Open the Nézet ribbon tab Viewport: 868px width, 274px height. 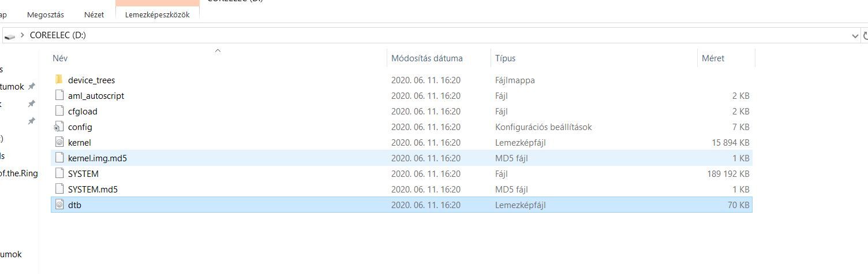tap(95, 14)
